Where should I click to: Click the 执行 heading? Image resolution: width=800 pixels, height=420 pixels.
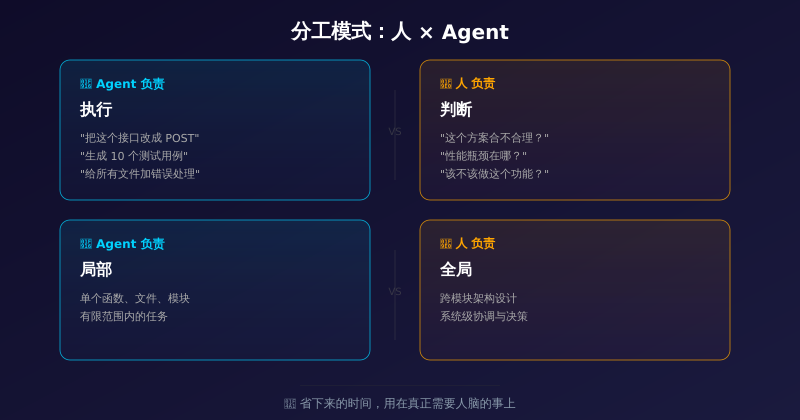tap(96, 110)
